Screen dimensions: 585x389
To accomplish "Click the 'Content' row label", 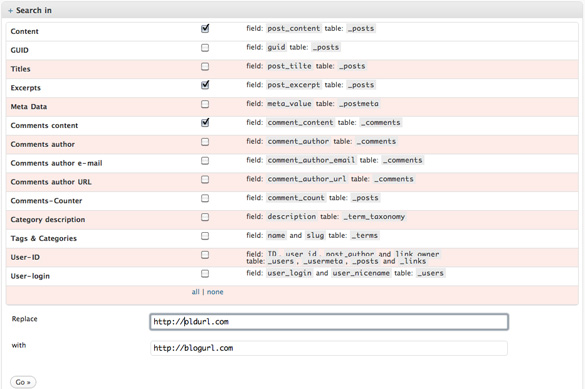I will [25, 31].
